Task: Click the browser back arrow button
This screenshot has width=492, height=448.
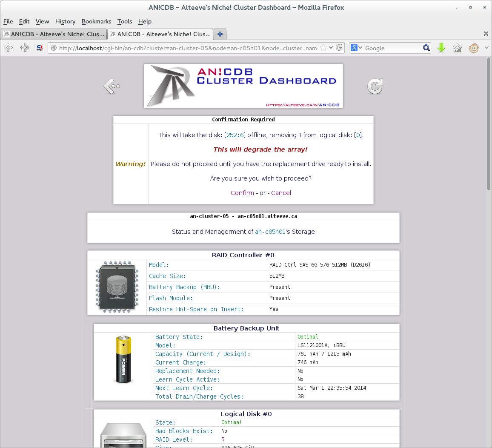Action: 9,48
